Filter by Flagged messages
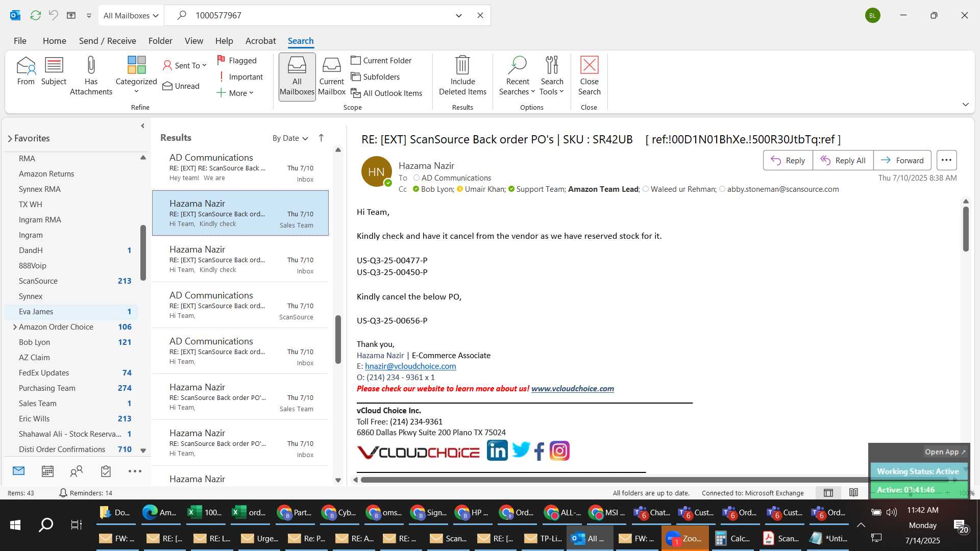 point(237,60)
